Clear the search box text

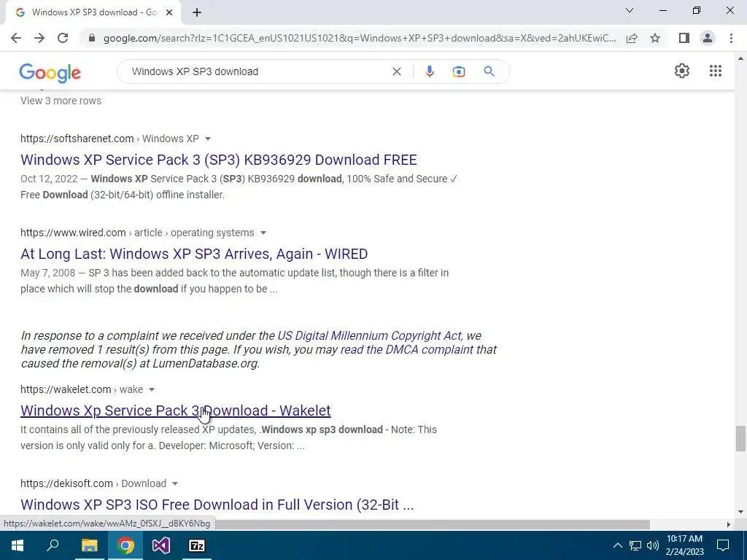(x=396, y=71)
